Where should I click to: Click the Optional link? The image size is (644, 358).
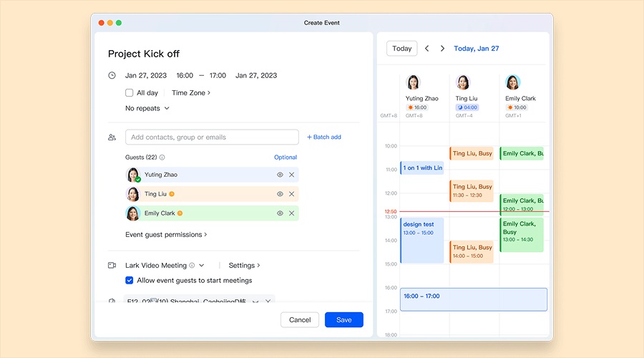tap(286, 158)
